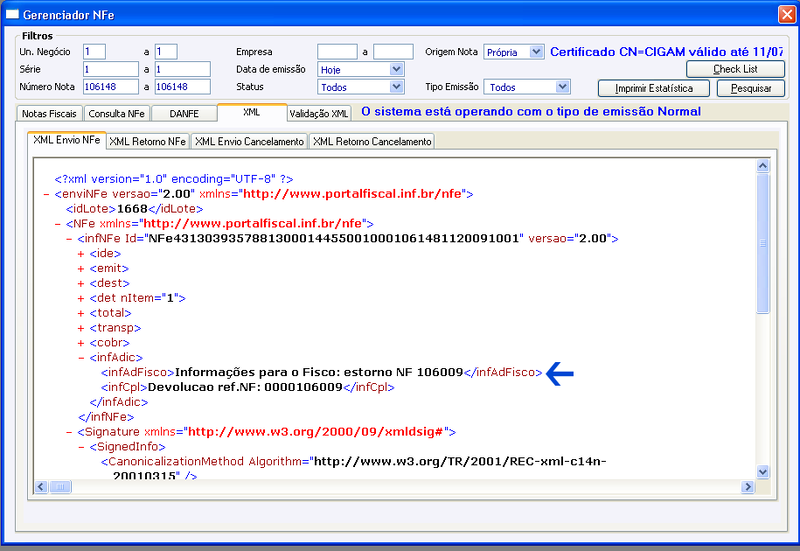Collapse the infNFe XML node
The height and width of the screenshot is (551, 800).
(x=69, y=239)
